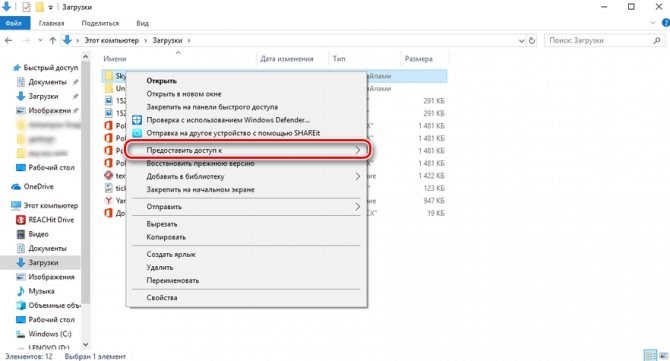Select Рабочий стол under quick access

click(51, 167)
